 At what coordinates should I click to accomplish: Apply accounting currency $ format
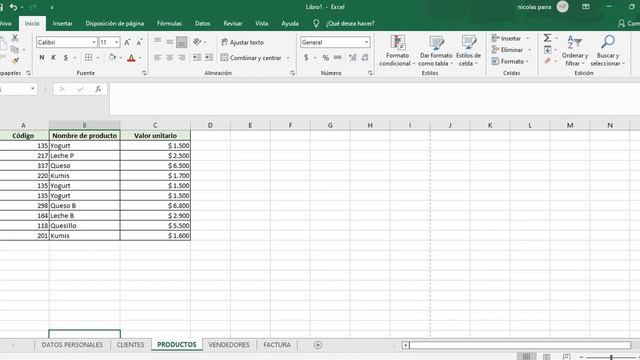306,58
